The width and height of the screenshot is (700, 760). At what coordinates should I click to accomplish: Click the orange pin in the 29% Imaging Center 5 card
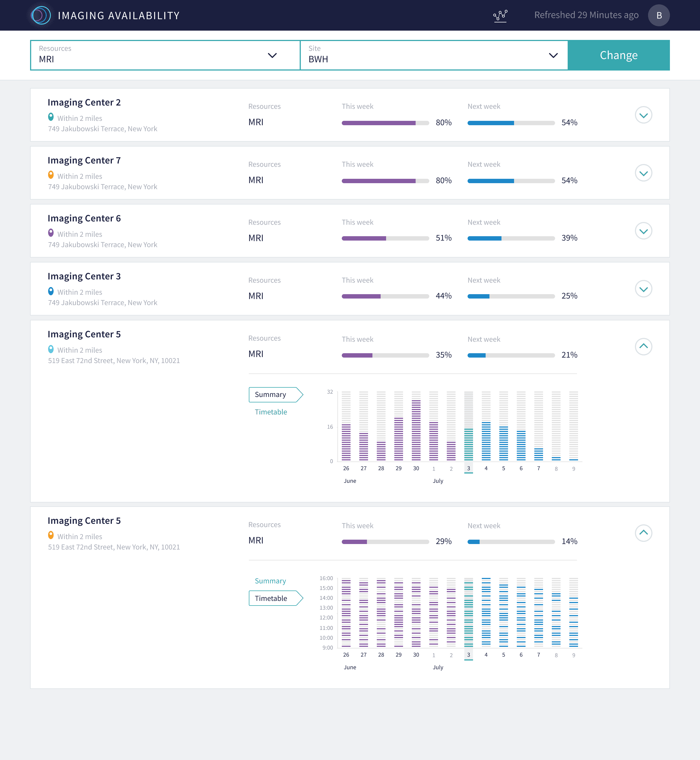pos(51,535)
